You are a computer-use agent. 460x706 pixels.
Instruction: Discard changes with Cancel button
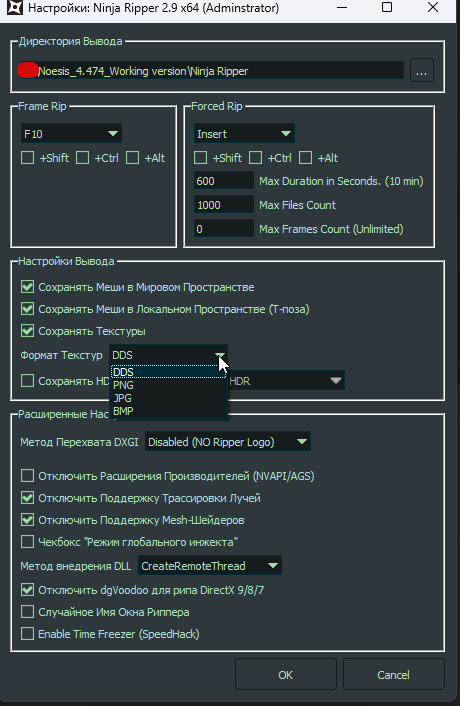point(394,674)
